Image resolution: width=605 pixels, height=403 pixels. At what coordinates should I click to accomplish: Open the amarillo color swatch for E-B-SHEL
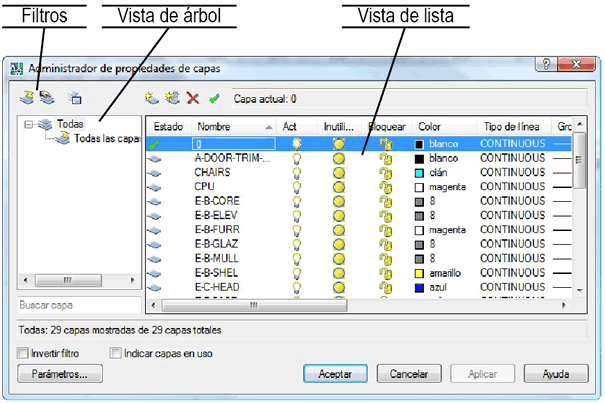(419, 273)
